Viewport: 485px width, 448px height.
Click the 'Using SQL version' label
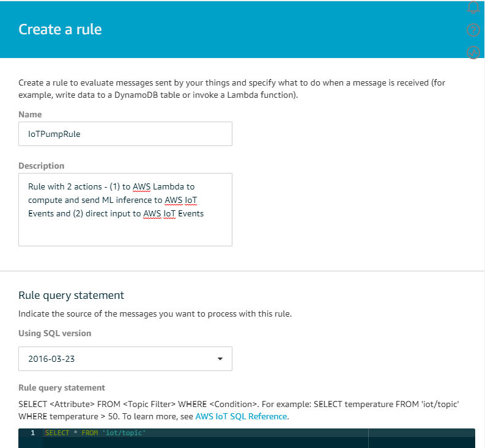pos(55,333)
